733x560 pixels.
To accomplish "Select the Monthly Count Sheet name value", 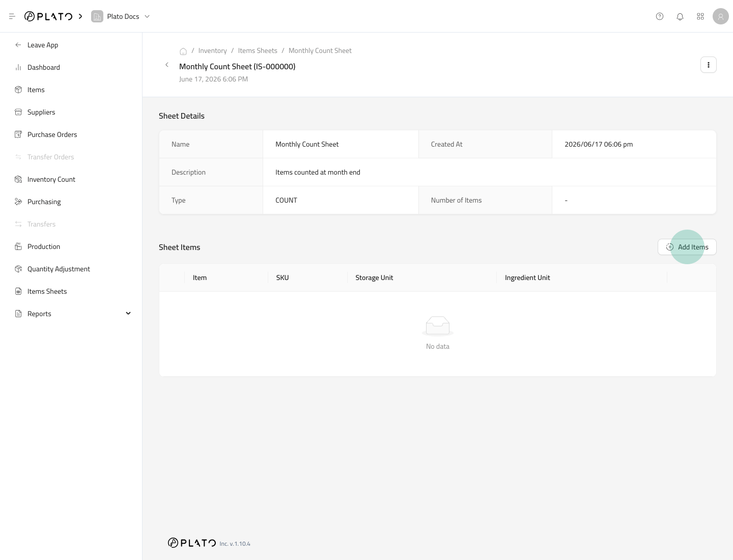I will (x=307, y=144).
